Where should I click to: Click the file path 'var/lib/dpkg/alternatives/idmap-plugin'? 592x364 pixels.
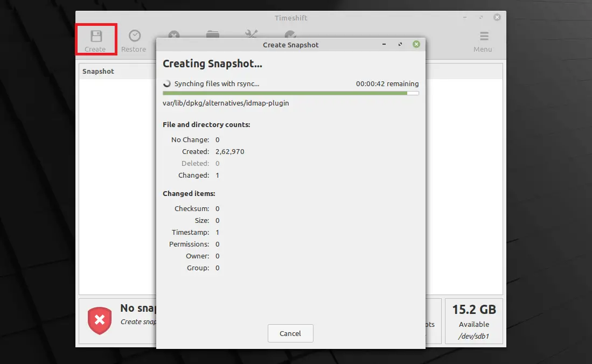tap(226, 103)
